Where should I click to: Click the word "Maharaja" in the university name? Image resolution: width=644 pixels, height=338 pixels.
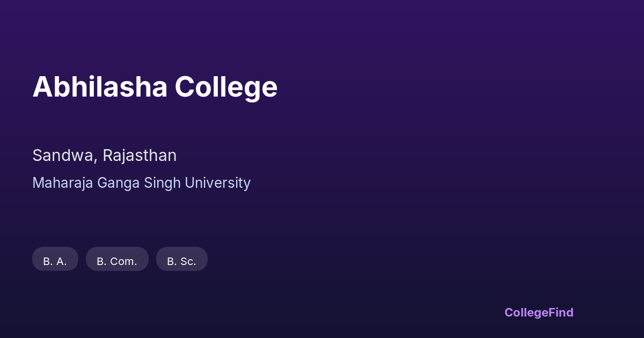(63, 183)
